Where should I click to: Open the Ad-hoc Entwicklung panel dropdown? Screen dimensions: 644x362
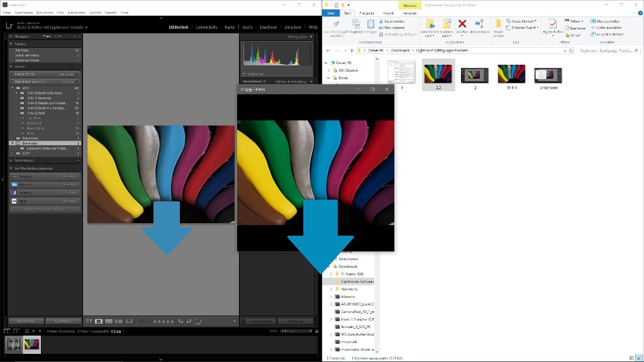point(310,81)
